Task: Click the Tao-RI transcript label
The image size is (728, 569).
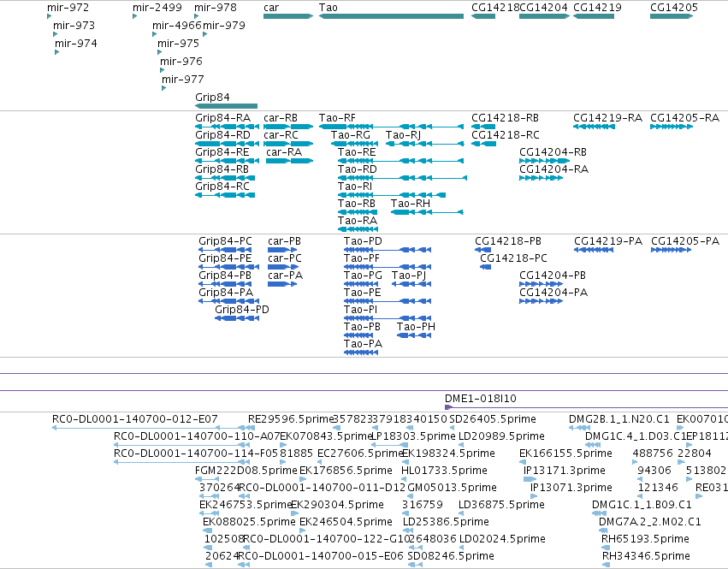Action: [355, 187]
